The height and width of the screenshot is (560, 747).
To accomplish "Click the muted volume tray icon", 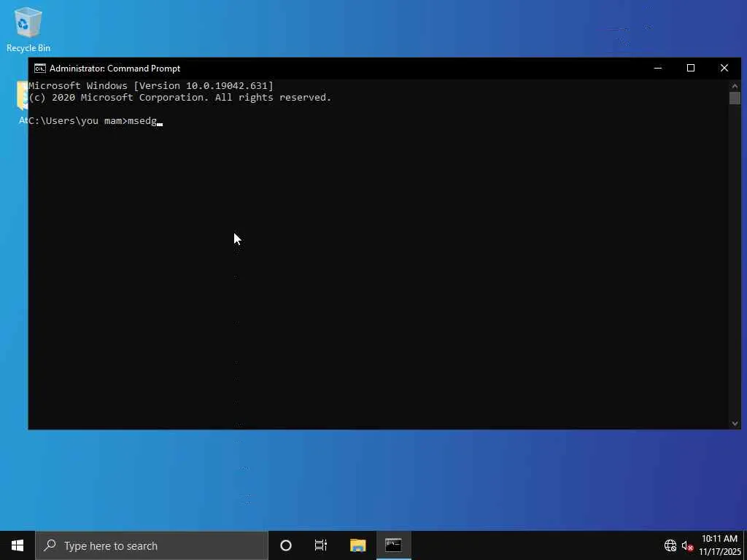I will tap(687, 545).
